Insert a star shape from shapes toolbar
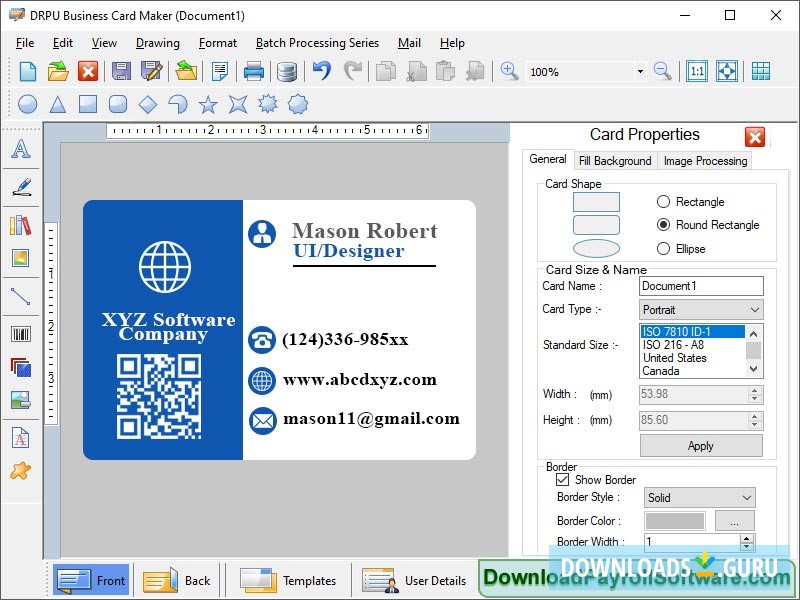The width and height of the screenshot is (800, 600). (208, 104)
